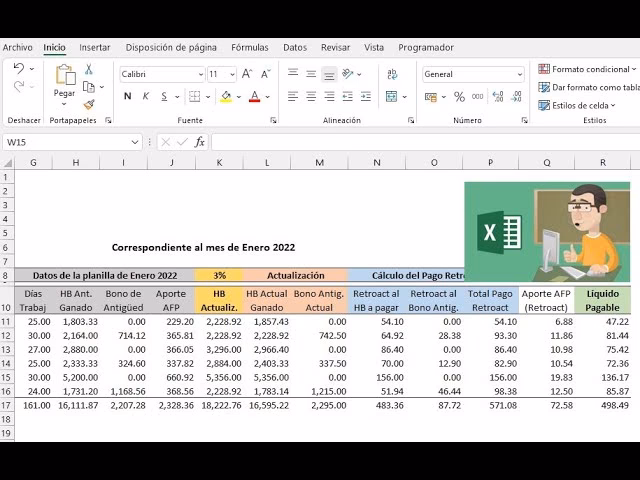Image resolution: width=640 pixels, height=480 pixels.
Task: Expand Name Box W15 dropdown
Action: (135, 142)
